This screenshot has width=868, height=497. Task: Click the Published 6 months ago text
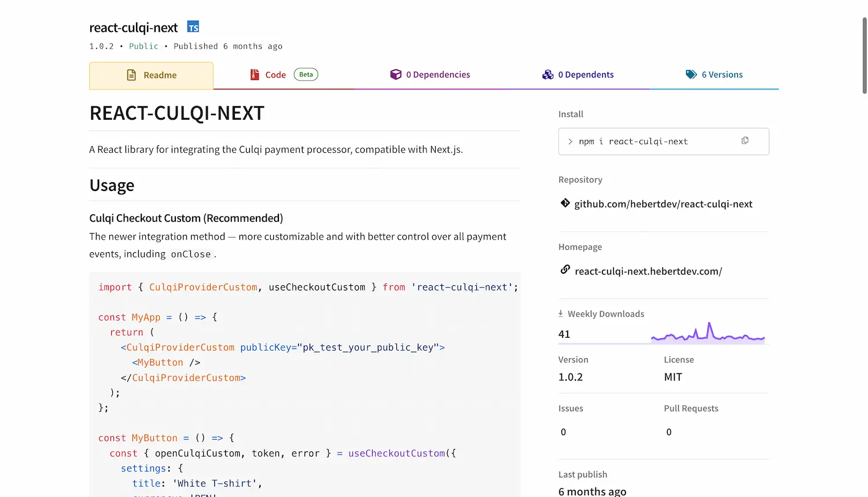[228, 46]
